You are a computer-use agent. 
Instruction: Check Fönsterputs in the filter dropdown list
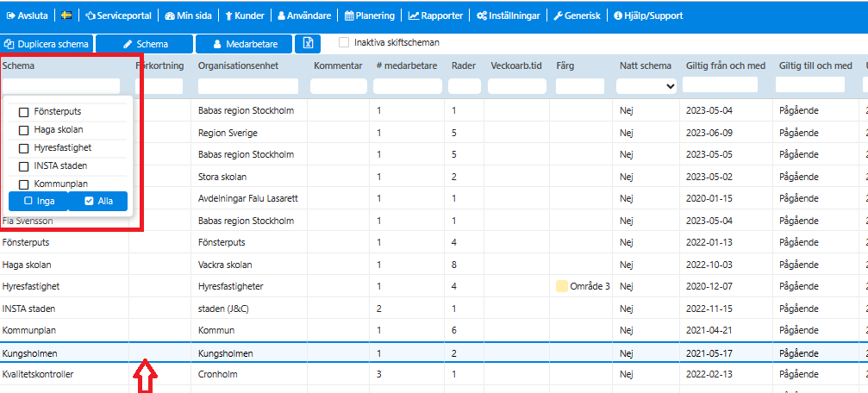point(24,112)
